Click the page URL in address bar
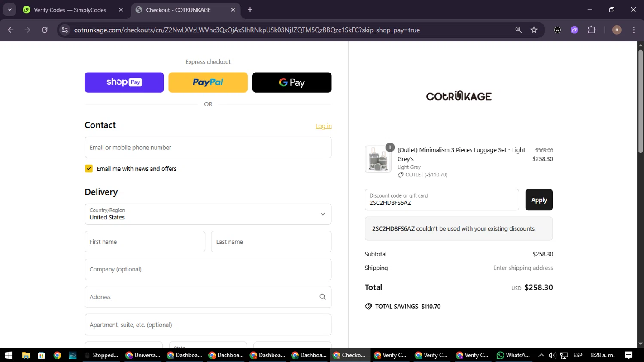644x362 pixels. tap(247, 30)
